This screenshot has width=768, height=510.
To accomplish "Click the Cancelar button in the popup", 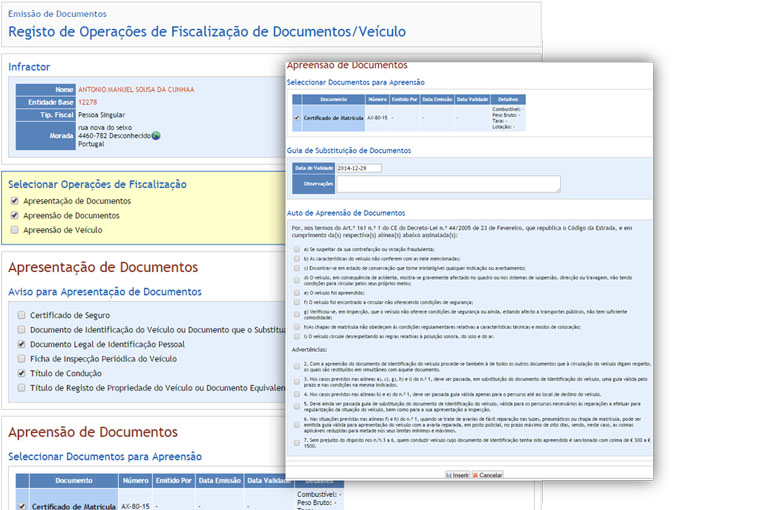I will 487,475.
